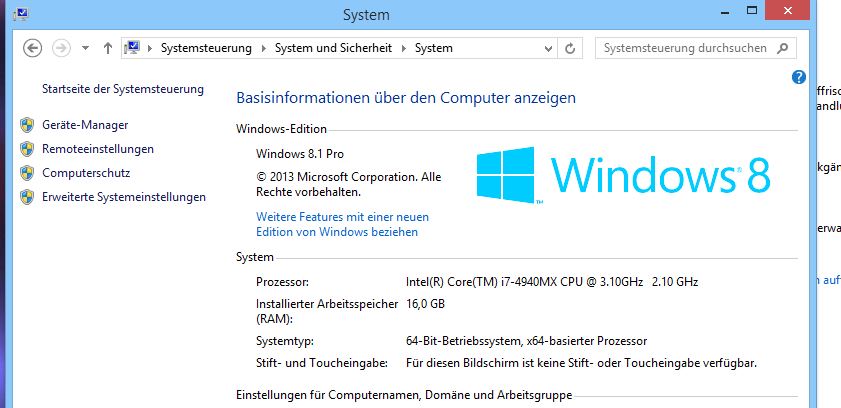
Task: Expand the arrow after Systemsteuerung breadcrumb
Action: coord(263,48)
